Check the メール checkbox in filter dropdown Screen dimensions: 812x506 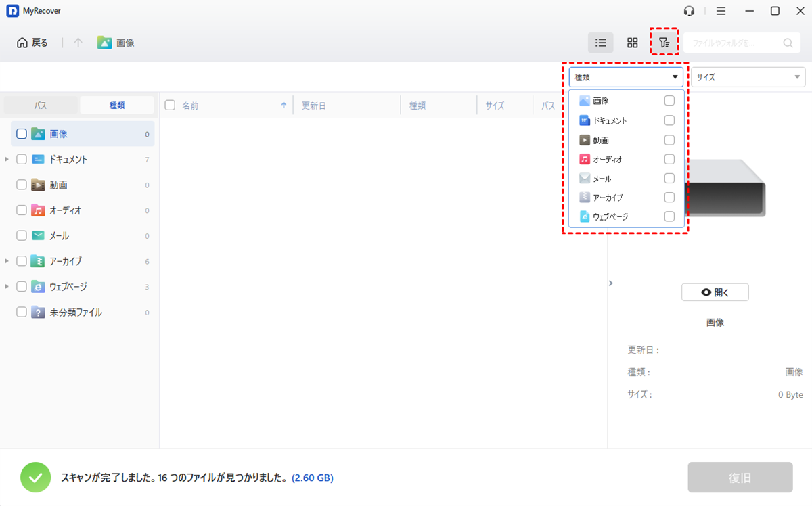pyautogui.click(x=669, y=179)
